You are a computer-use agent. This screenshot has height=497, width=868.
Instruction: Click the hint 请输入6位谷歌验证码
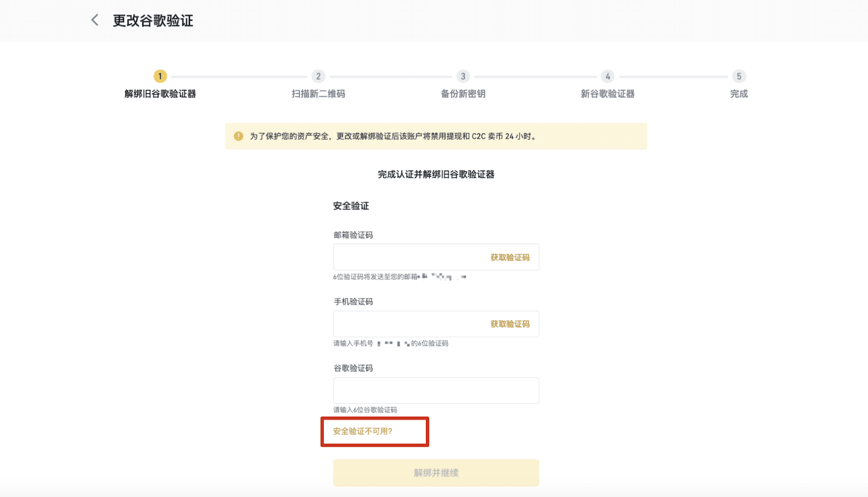[365, 410]
